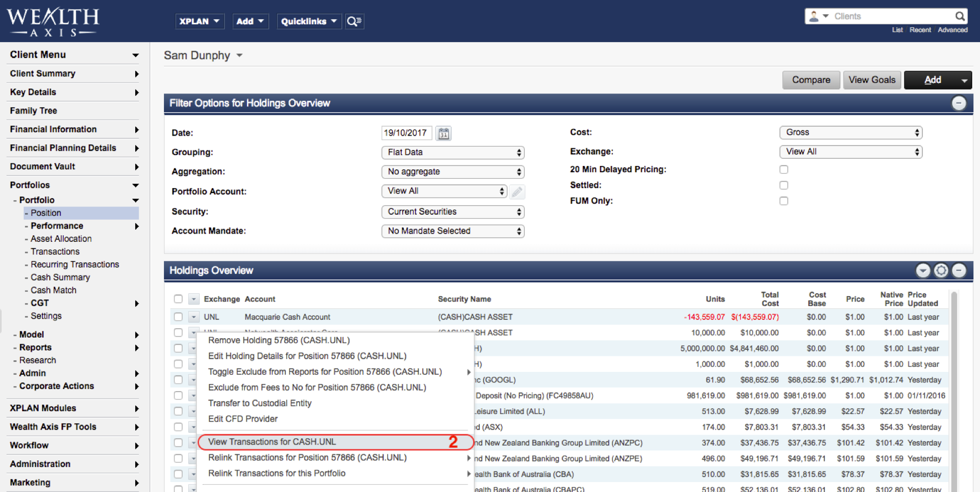Choose Remove Holding 57866 from context menu
Screen dimensions: 980x492
[x=279, y=340]
